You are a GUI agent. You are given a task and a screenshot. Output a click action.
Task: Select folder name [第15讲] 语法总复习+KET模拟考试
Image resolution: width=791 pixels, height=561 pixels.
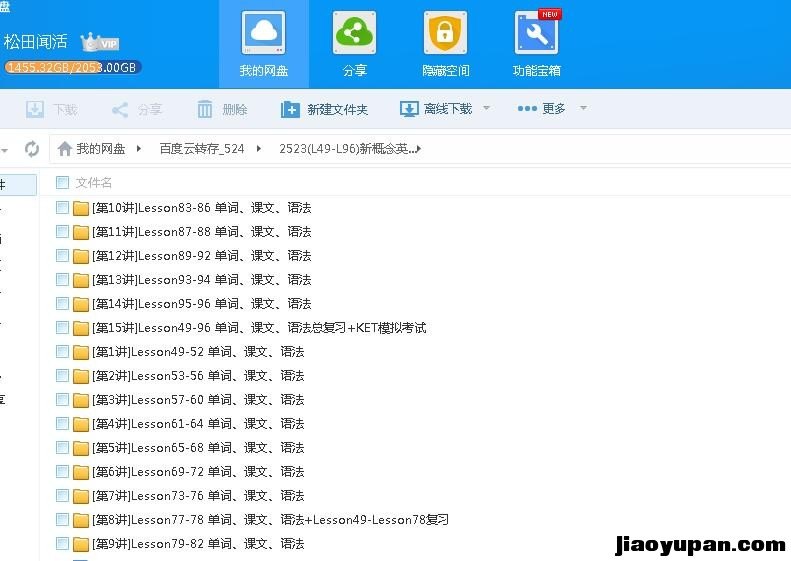tap(259, 328)
